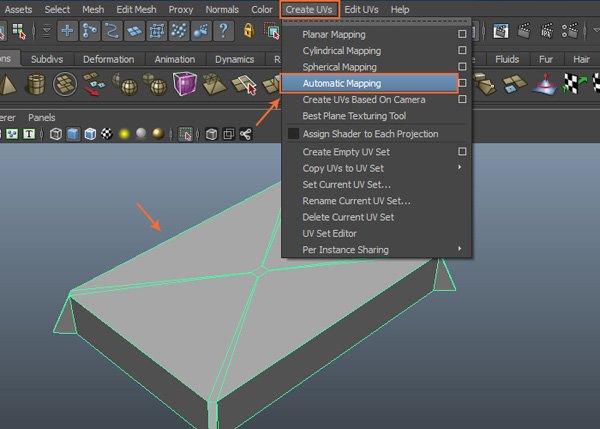Toggle the yellow padlock selection lock
Screen dimensions: 600x429
(249, 31)
